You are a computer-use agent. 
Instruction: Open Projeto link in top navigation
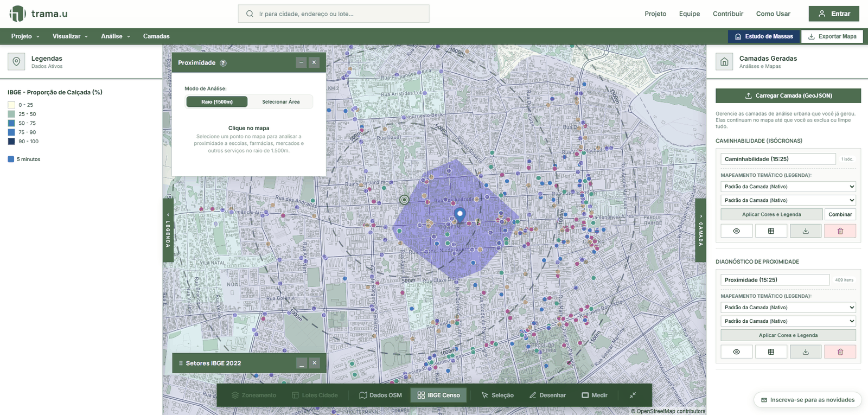pos(655,14)
